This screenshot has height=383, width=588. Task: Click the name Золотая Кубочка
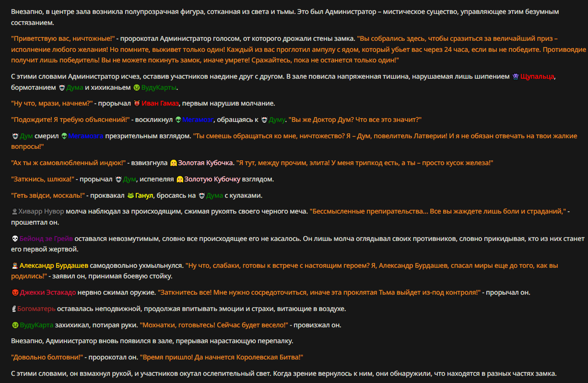coord(206,163)
